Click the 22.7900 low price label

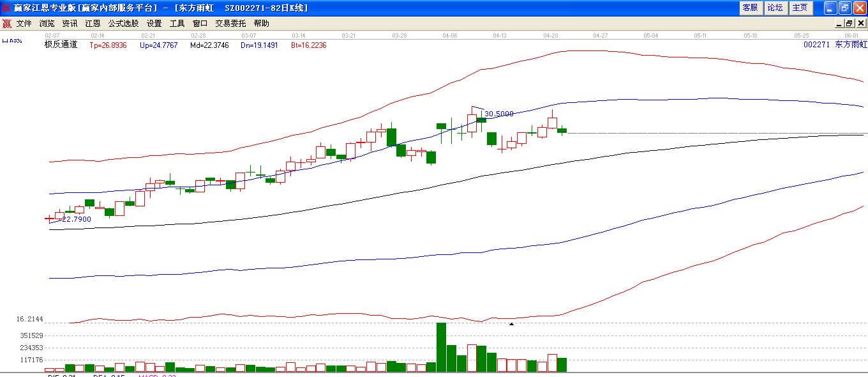click(77, 219)
